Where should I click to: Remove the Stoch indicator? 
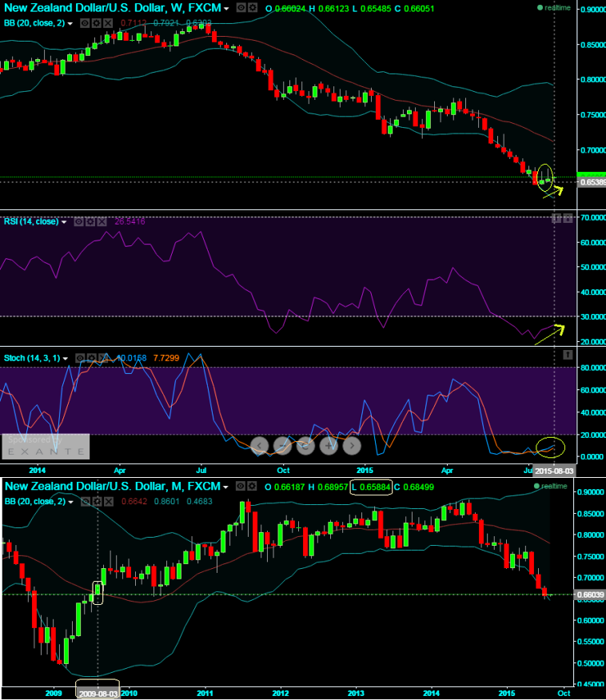click(x=104, y=358)
